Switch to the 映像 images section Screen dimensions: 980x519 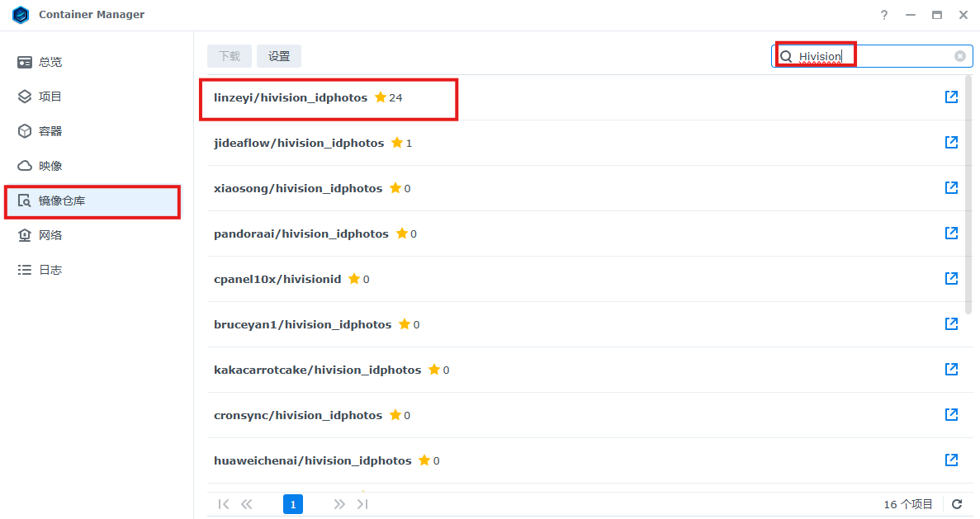click(x=50, y=166)
